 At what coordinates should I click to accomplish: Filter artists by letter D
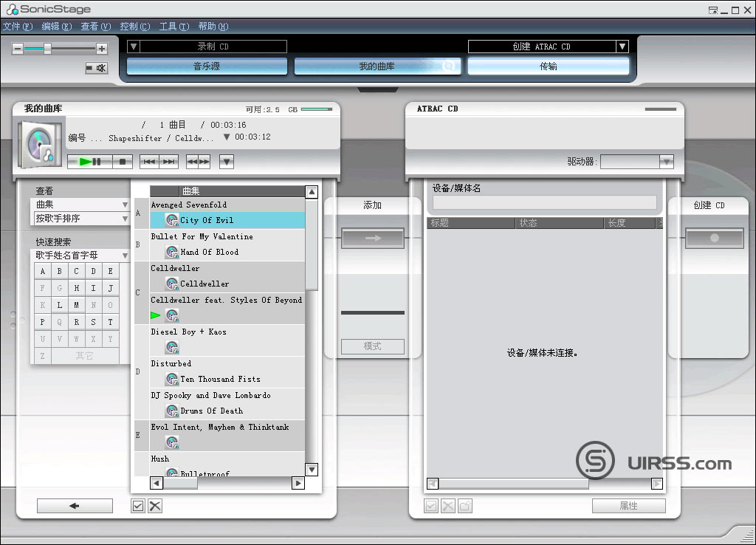[93, 271]
